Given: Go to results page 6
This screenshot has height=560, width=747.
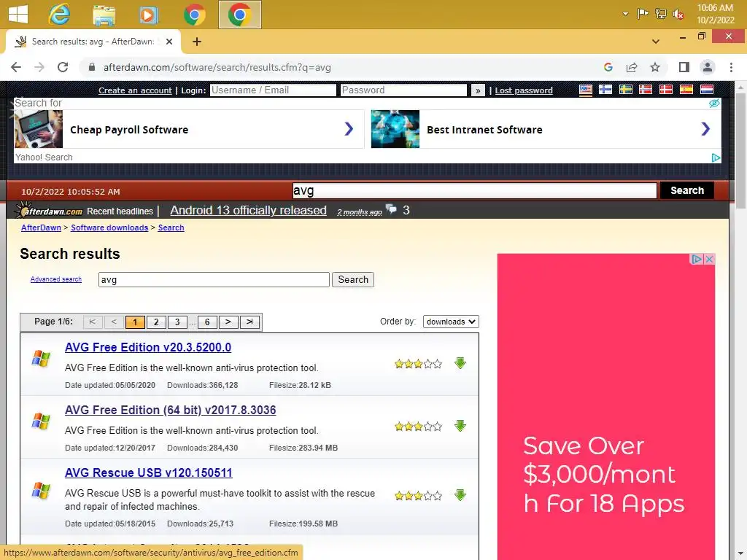Looking at the screenshot, I should [x=207, y=322].
